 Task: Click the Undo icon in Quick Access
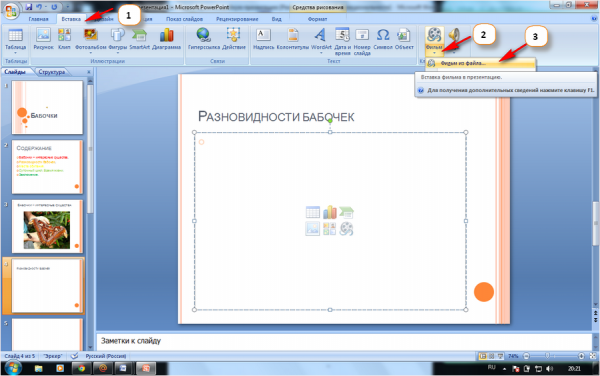(x=39, y=7)
